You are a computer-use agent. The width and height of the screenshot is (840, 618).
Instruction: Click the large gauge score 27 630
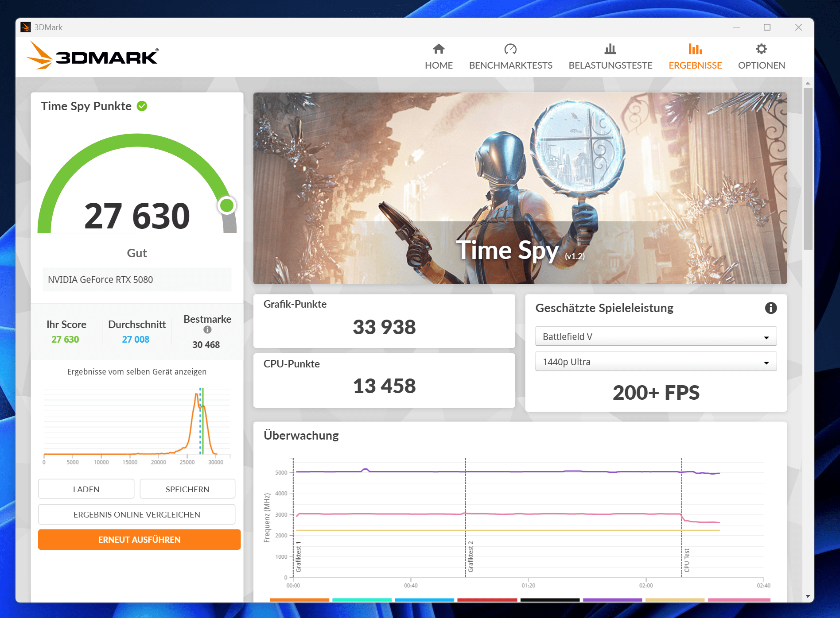point(137,216)
